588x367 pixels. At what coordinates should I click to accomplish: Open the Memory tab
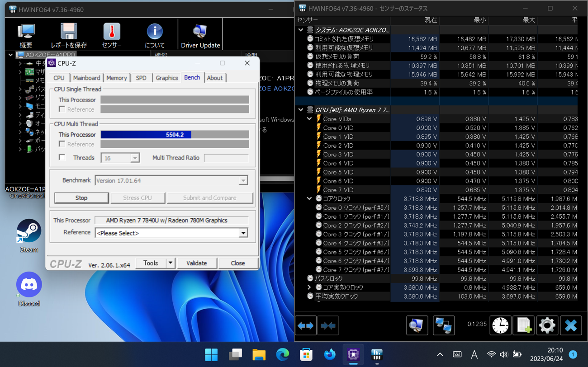click(x=117, y=78)
